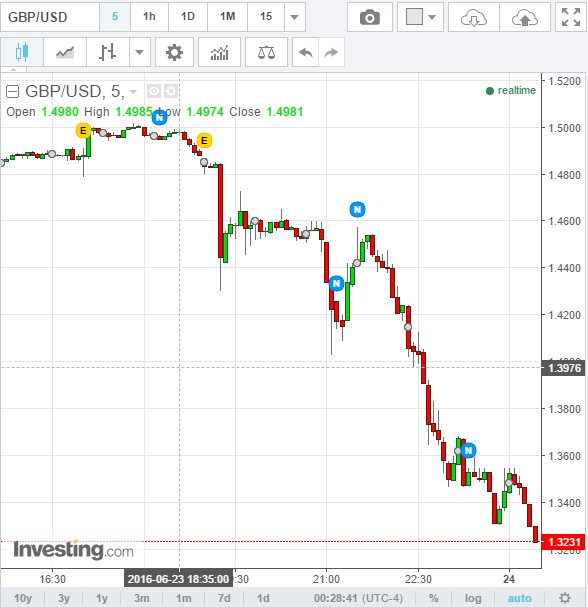Expand the chart style dropdown arrow
Screen dimensions: 588x607
pos(139,52)
